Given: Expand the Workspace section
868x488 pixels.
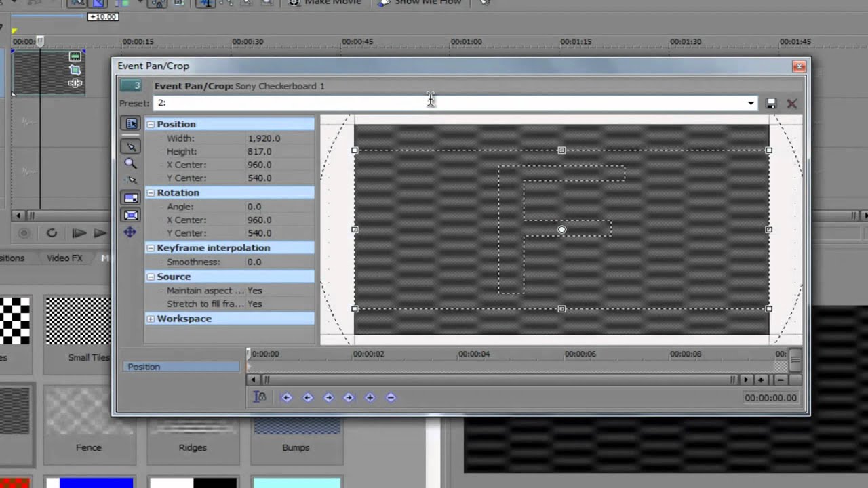Looking at the screenshot, I should point(151,319).
